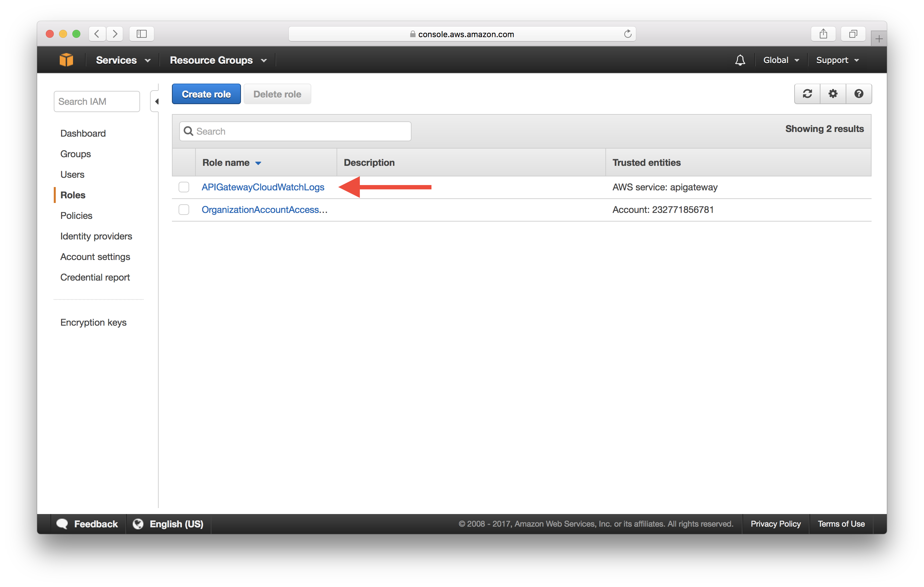Open the settings gear icon
The image size is (924, 587).
tap(833, 94)
